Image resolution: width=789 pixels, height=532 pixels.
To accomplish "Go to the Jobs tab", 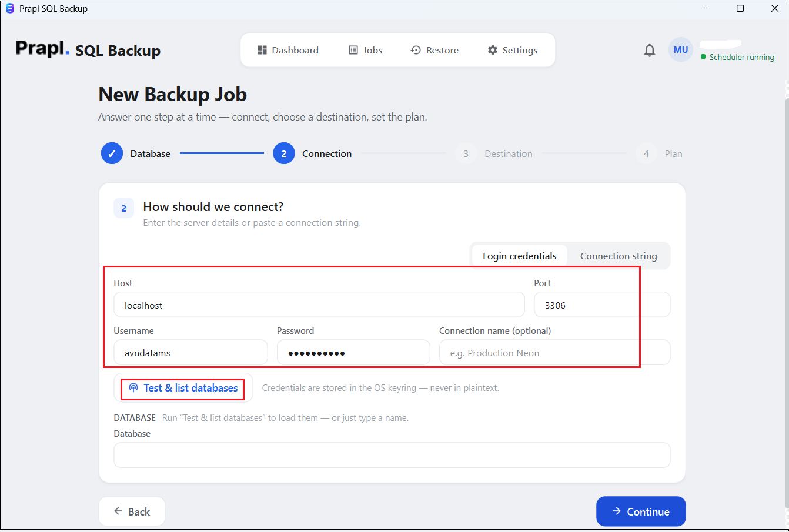I will (366, 51).
